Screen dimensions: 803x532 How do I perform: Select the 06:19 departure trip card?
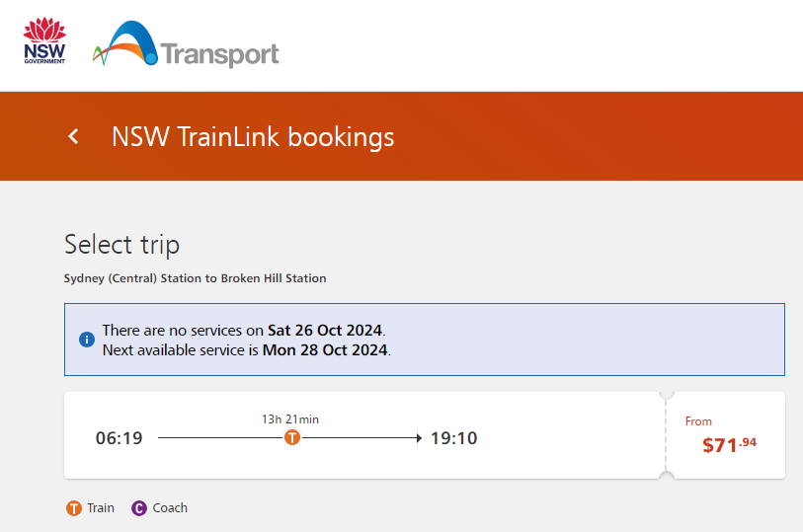tap(425, 435)
